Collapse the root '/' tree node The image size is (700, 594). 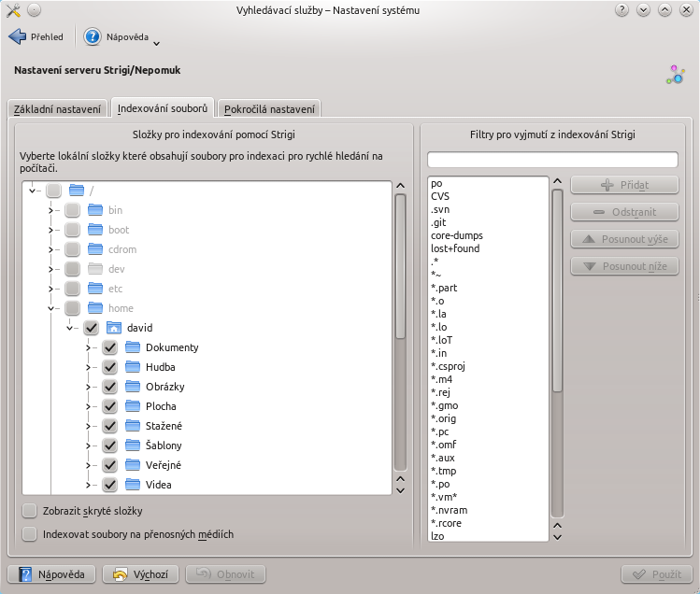pyautogui.click(x=32, y=191)
